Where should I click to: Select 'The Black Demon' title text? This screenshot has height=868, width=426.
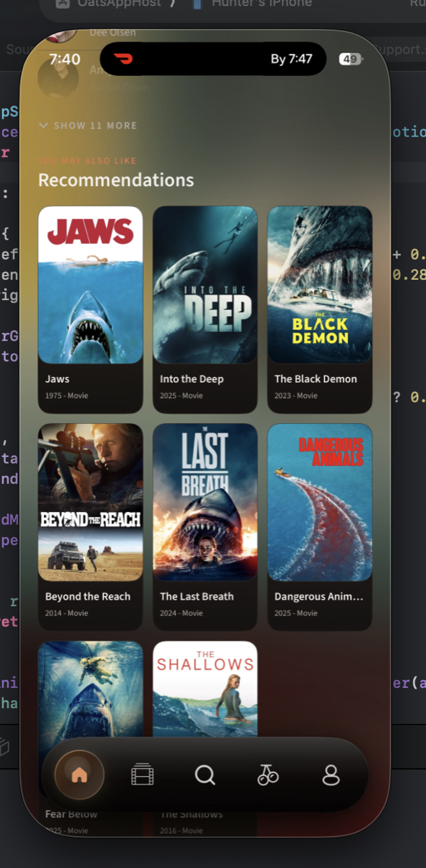(315, 379)
